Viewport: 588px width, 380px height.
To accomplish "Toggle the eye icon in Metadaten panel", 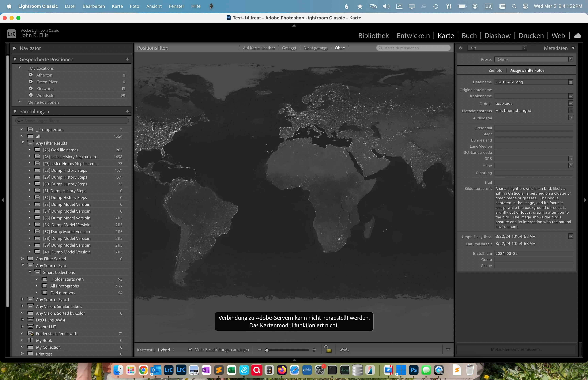I will coord(461,48).
